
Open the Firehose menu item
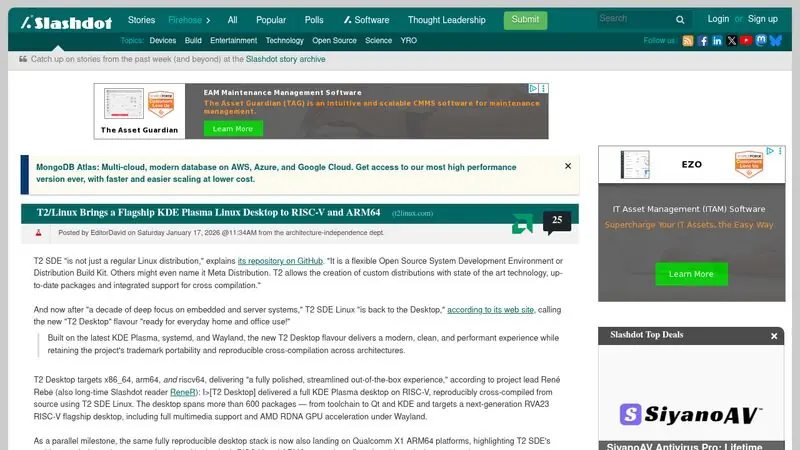(x=185, y=20)
